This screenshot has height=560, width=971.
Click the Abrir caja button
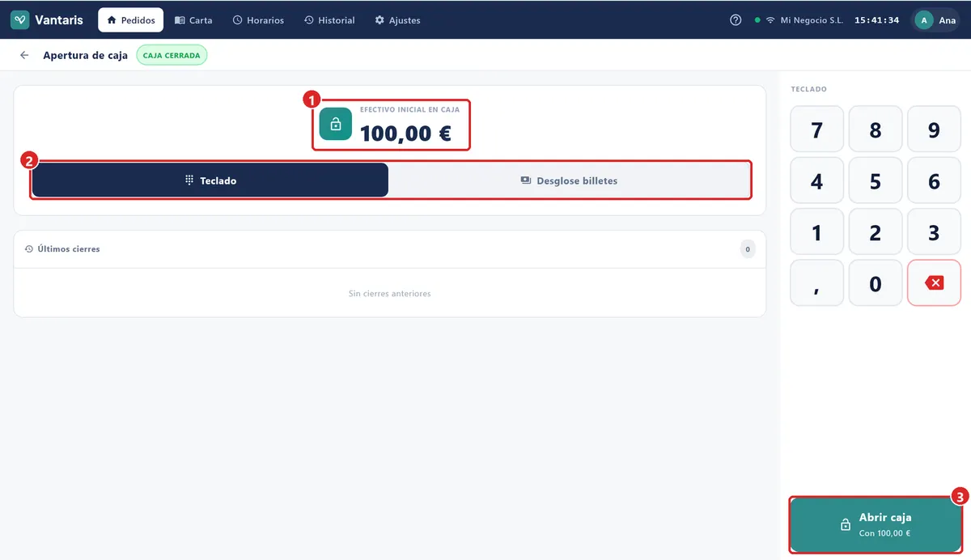click(x=876, y=524)
